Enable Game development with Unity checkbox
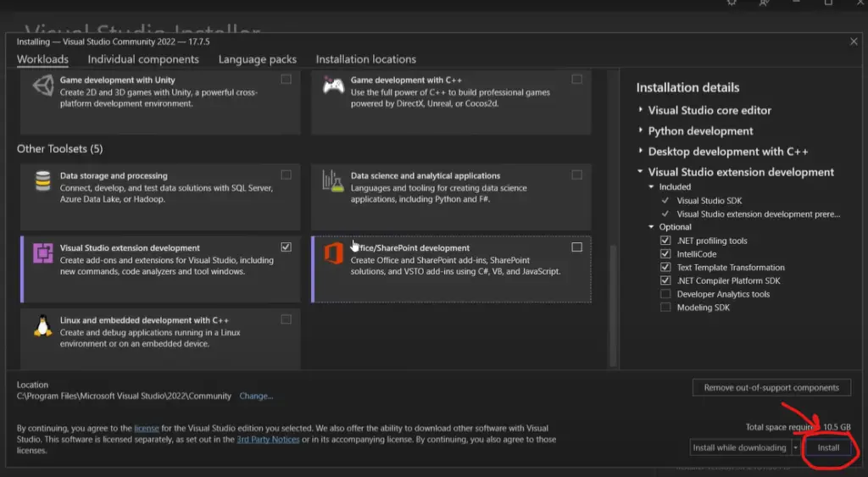The width and height of the screenshot is (868, 477). point(286,79)
